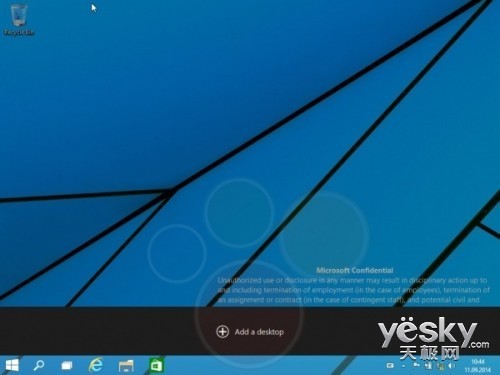Image resolution: width=500 pixels, height=375 pixels.
Task: Open the Task View taskbar icon
Action: coord(67,366)
